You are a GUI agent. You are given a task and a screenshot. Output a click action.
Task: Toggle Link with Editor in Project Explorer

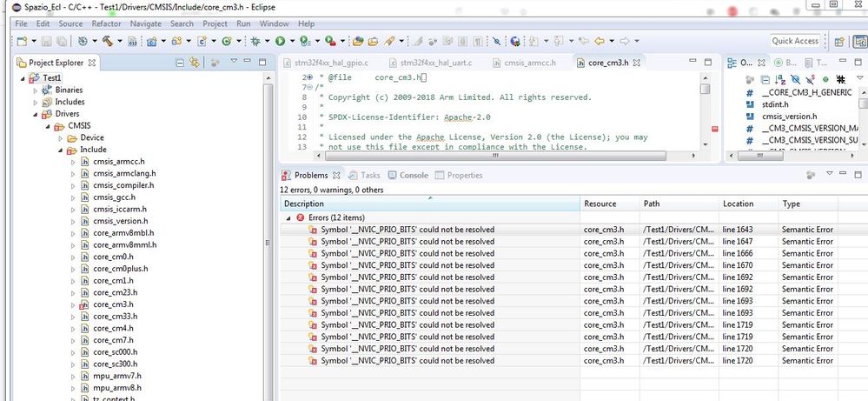[x=195, y=63]
